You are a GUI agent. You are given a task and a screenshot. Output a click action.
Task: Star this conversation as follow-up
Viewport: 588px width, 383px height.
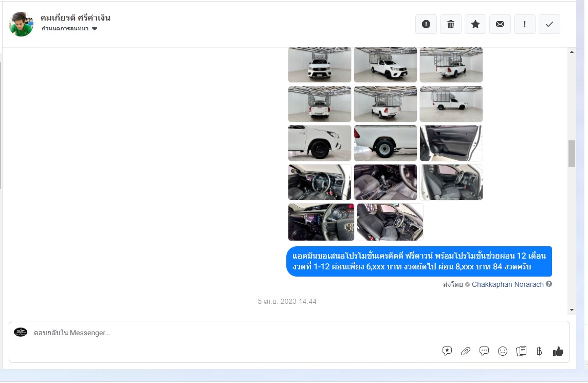point(475,24)
